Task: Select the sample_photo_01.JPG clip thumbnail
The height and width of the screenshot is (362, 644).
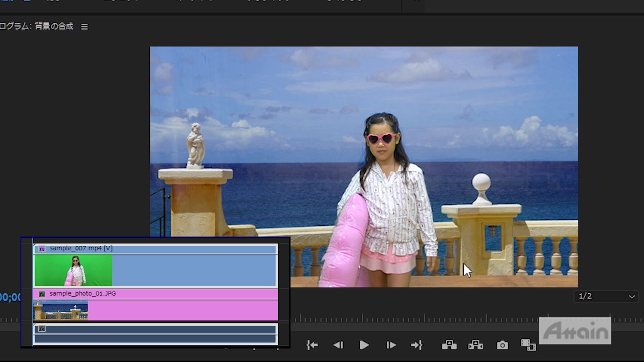Action: pos(60,311)
